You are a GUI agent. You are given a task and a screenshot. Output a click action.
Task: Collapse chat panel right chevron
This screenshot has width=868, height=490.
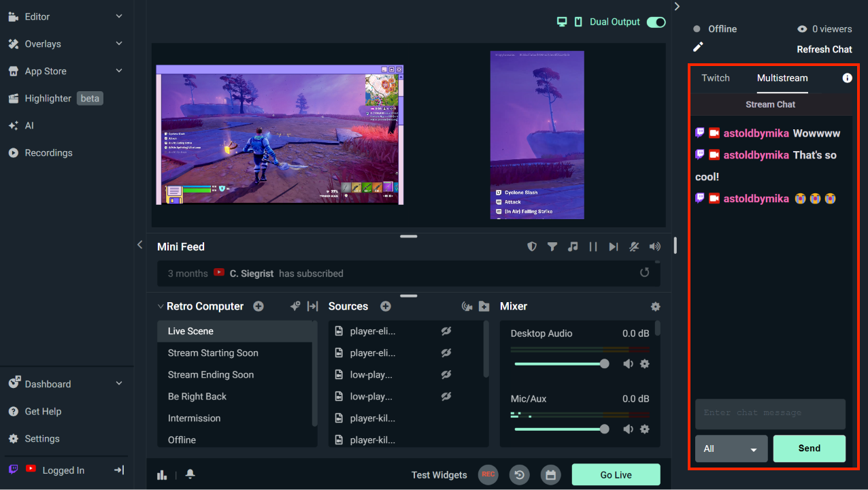click(x=677, y=6)
